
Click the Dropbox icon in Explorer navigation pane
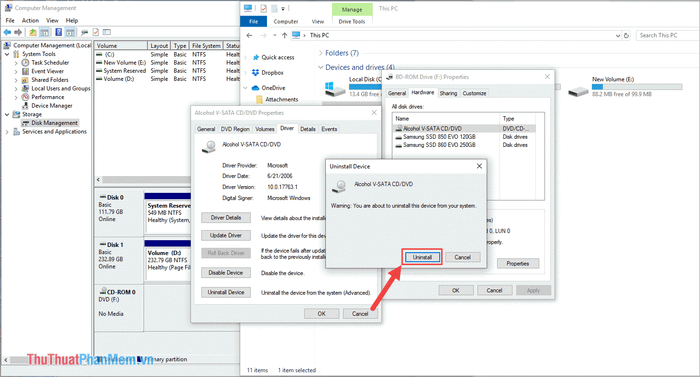(255, 72)
